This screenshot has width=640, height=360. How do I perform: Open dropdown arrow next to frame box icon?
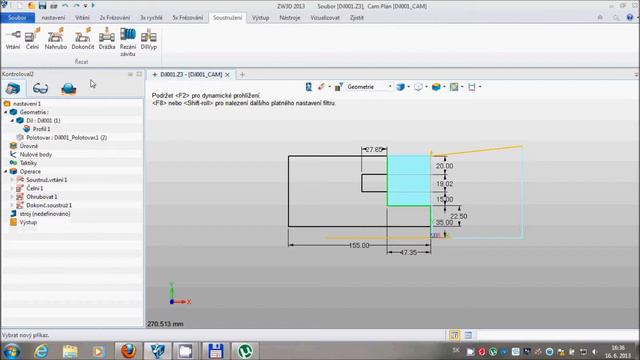coord(480,87)
